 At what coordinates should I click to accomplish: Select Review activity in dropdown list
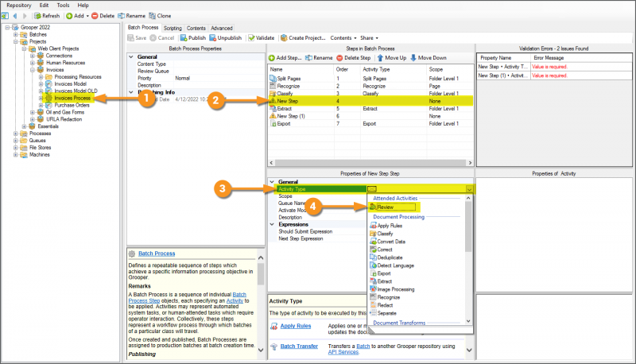point(393,207)
